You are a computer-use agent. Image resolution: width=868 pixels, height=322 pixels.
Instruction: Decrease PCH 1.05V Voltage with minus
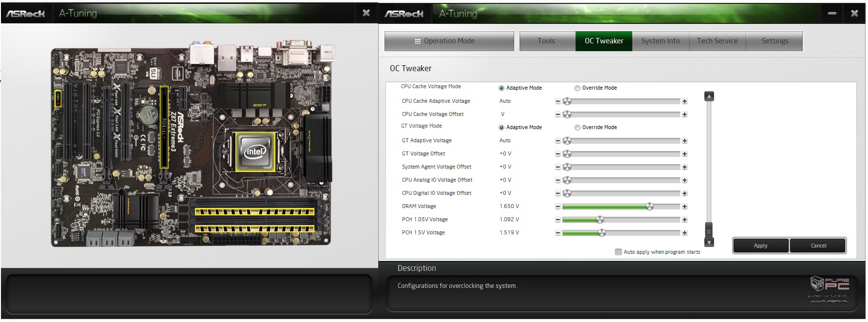[558, 220]
